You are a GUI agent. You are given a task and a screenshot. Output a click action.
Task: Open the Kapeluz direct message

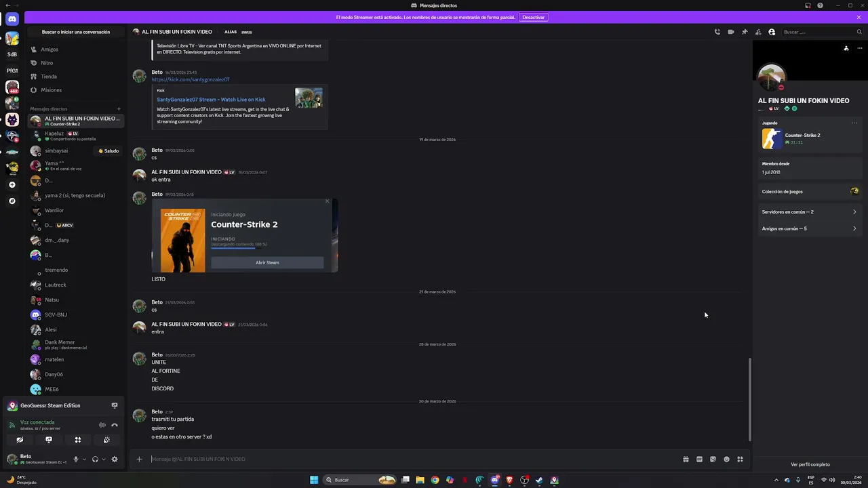(75, 136)
